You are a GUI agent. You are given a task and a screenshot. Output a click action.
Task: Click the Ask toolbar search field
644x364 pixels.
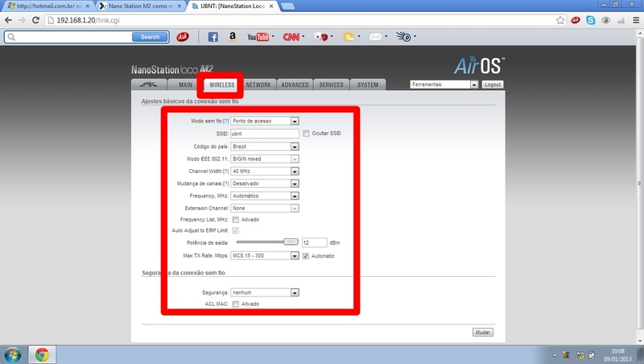[x=74, y=37]
